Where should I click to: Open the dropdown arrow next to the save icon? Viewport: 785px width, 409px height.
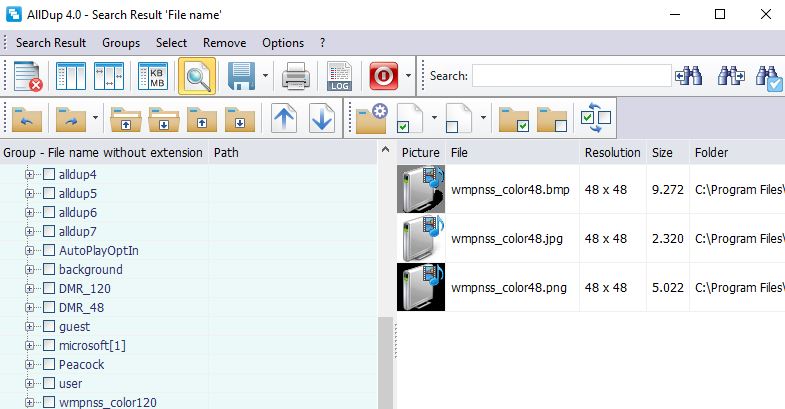pyautogui.click(x=265, y=76)
